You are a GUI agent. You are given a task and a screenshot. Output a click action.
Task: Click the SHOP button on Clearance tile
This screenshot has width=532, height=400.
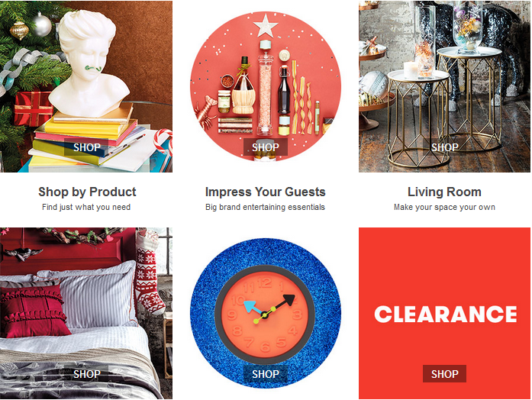[444, 374]
